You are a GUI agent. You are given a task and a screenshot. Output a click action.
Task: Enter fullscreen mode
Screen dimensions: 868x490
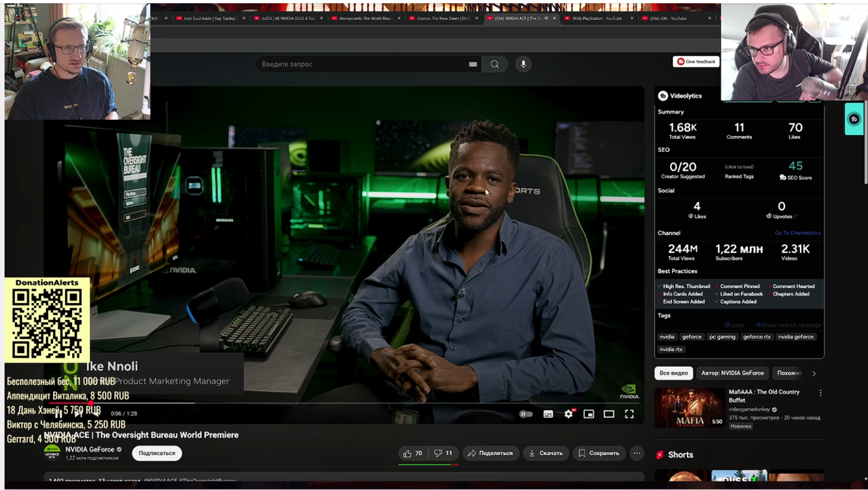click(x=629, y=414)
